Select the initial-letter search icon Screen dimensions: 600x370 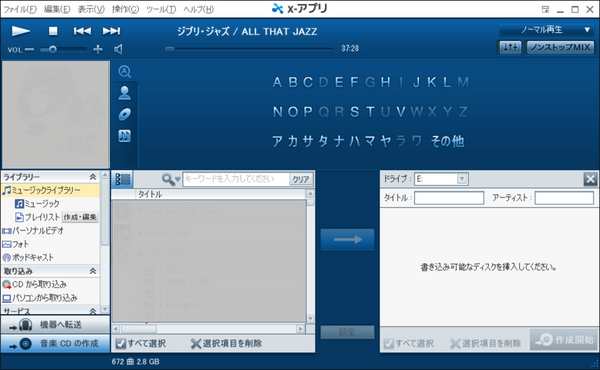125,72
